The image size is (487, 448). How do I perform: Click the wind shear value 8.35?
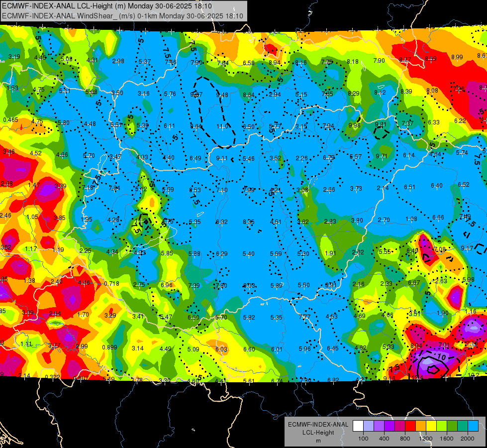[248, 222]
